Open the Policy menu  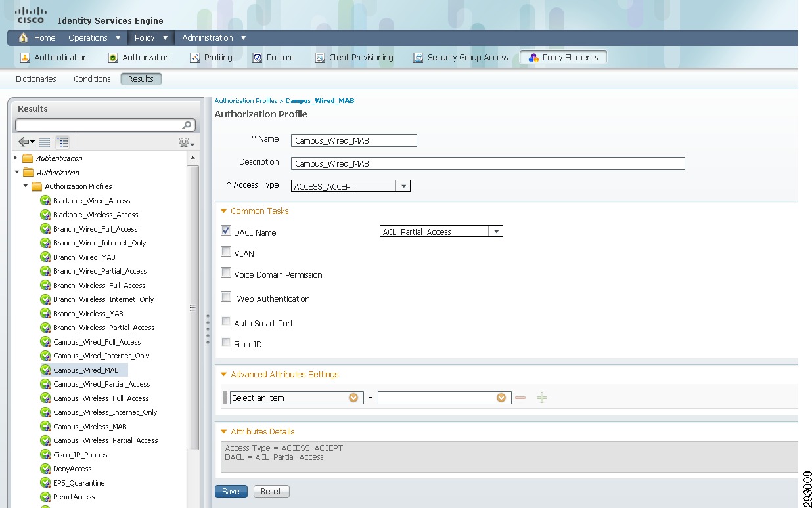pos(151,38)
